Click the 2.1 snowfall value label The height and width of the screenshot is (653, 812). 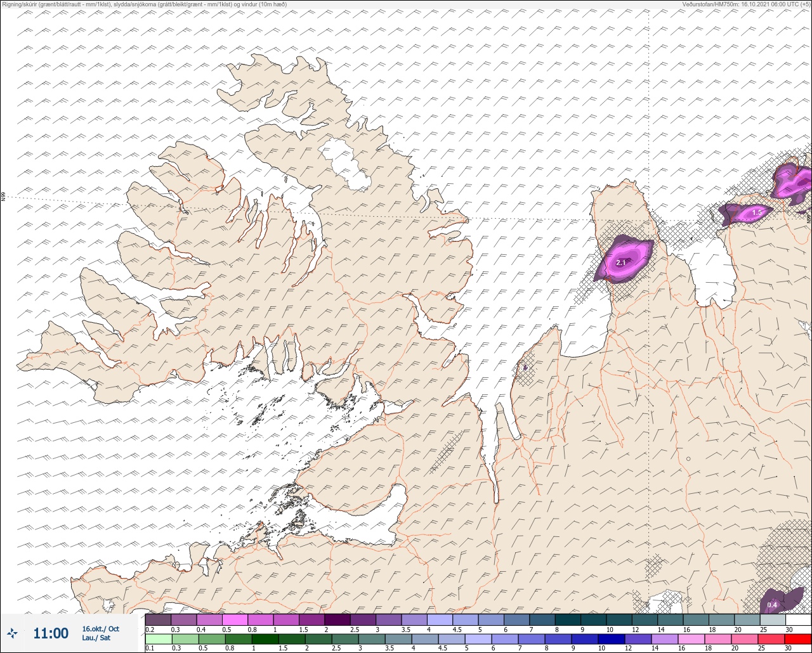pyautogui.click(x=621, y=262)
